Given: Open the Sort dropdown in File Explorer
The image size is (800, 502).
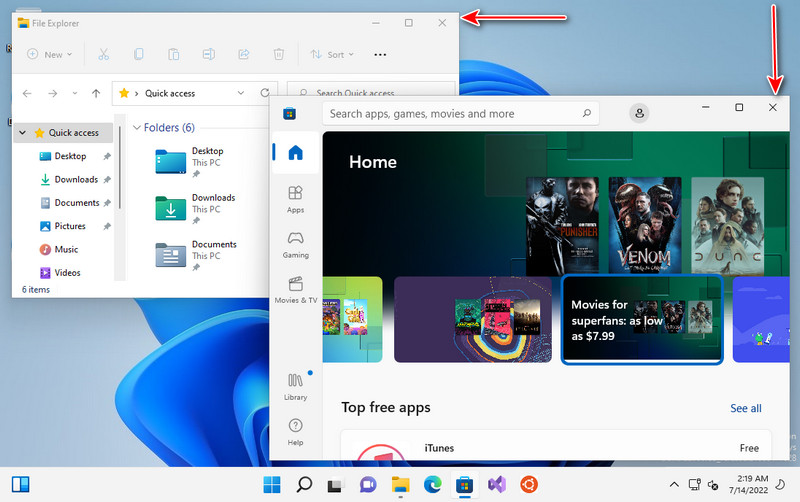Looking at the screenshot, I should (x=332, y=54).
